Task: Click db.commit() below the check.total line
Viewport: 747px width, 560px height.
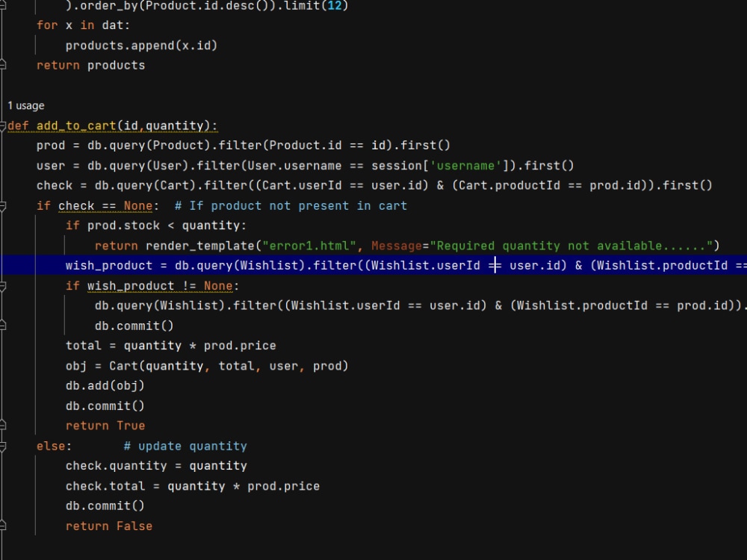Action: pyautogui.click(x=105, y=505)
